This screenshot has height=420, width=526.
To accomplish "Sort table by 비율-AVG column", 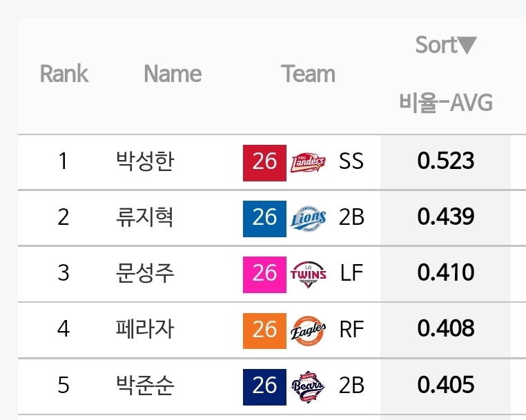I will tap(446, 103).
